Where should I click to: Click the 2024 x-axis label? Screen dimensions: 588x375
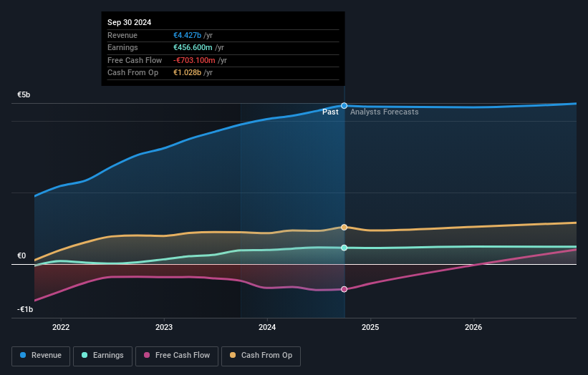point(267,327)
